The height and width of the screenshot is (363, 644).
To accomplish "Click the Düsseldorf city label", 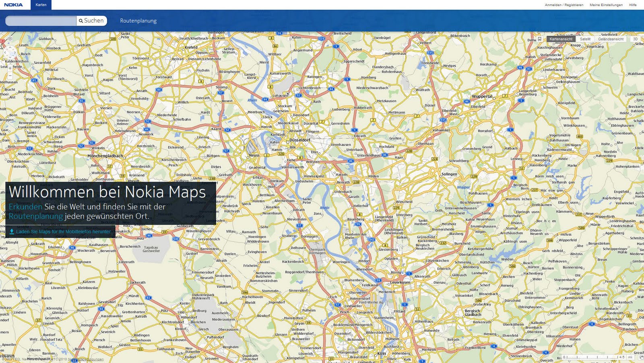I will pos(300,140).
